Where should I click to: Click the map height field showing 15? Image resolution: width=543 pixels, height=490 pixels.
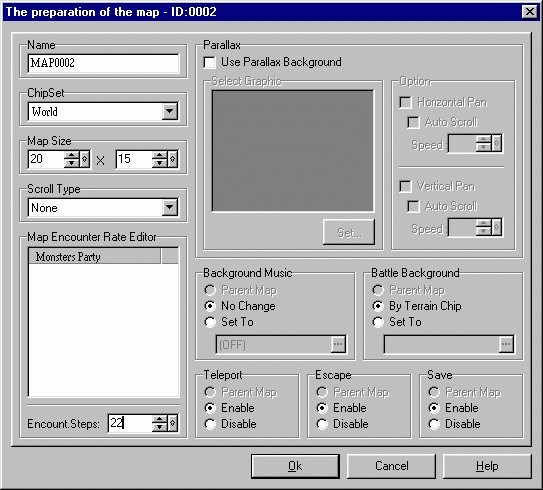pos(134,159)
